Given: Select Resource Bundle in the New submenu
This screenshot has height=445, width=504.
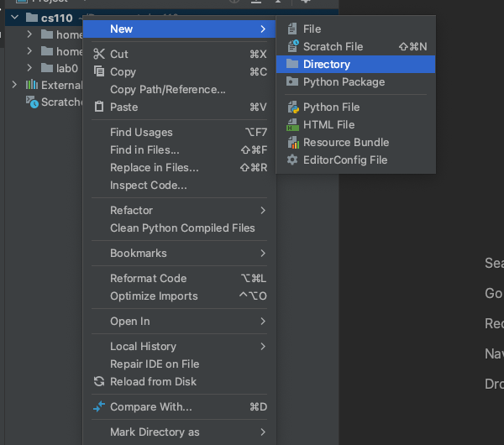Looking at the screenshot, I should point(355,143).
